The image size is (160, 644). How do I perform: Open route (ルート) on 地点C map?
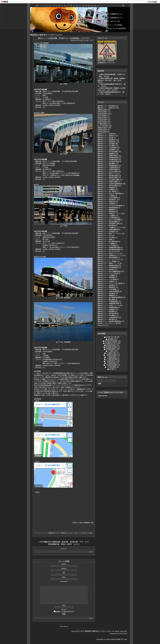pos(39,466)
